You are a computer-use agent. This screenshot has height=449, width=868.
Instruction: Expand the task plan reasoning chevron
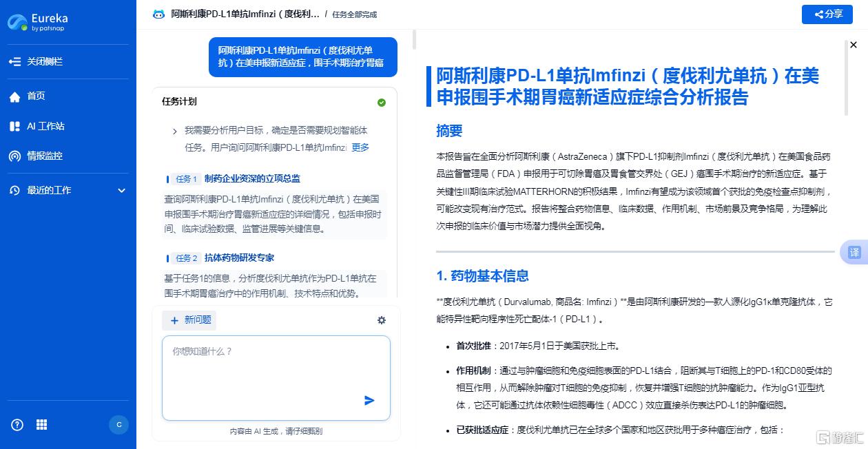(x=175, y=131)
